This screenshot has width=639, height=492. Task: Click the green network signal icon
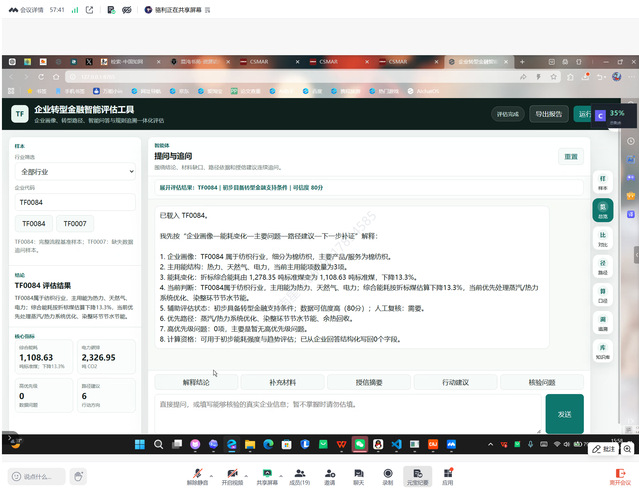(75, 10)
